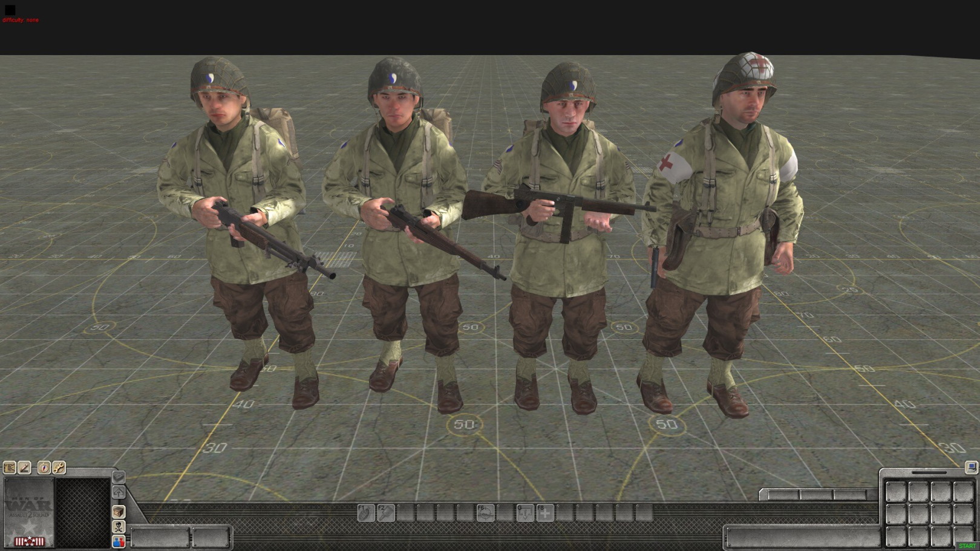Select the F1 grenade quick slot

point(366,513)
